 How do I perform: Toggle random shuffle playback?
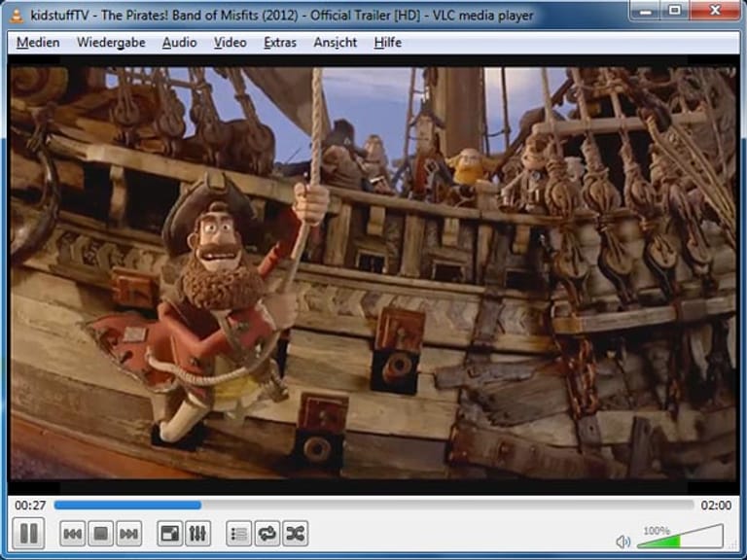(296, 534)
